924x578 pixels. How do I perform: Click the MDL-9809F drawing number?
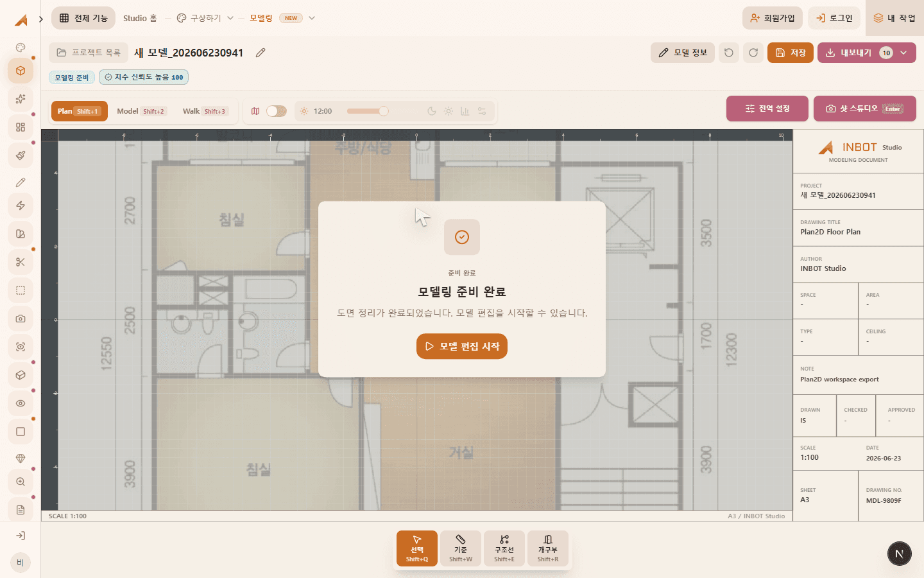(884, 500)
